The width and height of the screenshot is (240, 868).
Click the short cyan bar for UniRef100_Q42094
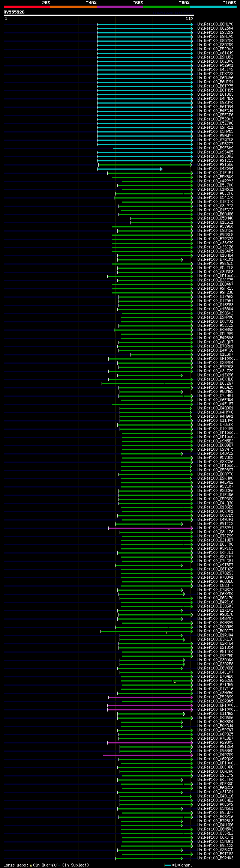point(130,169)
